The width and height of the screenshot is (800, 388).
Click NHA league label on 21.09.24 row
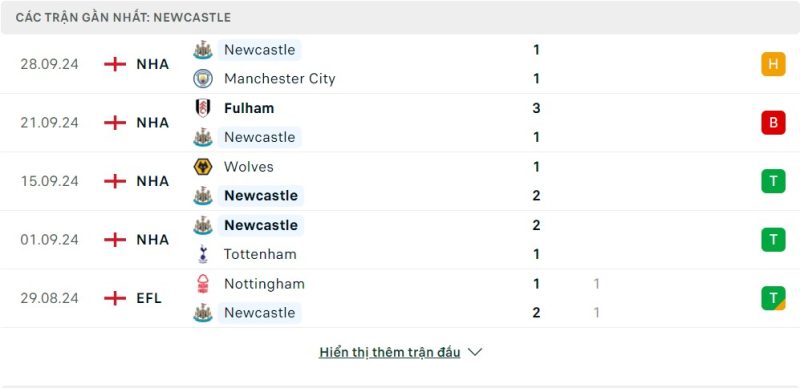153,123
